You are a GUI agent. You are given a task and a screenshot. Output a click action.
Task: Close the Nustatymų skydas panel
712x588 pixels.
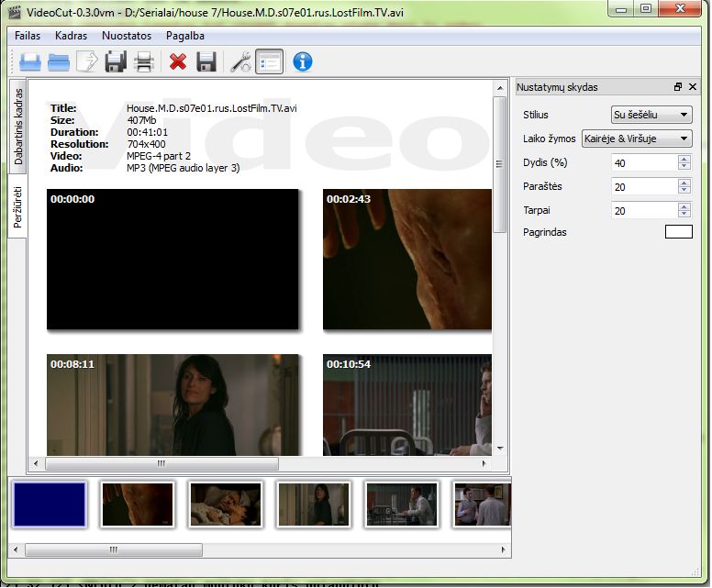click(693, 87)
